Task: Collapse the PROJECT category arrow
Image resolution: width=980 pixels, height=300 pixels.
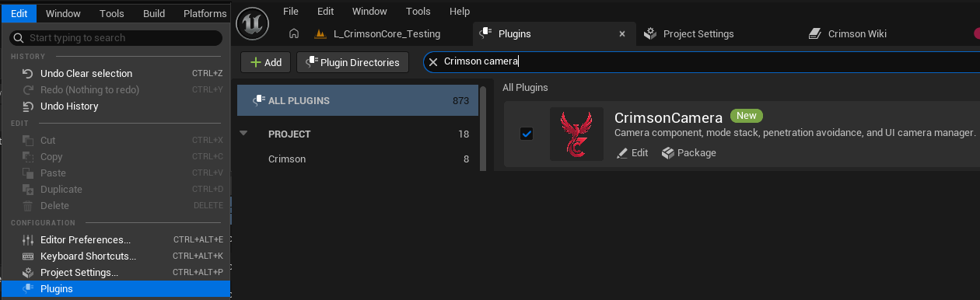Action: 243,134
